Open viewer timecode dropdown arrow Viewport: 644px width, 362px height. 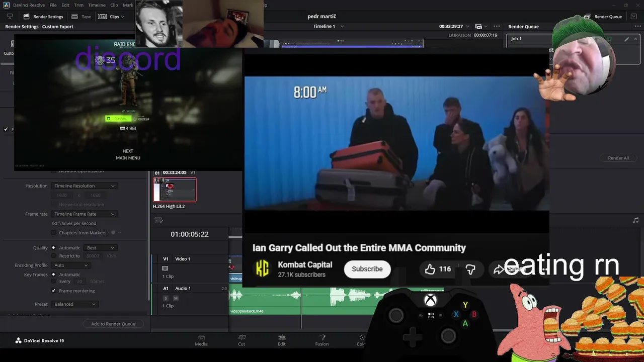pos(468,26)
